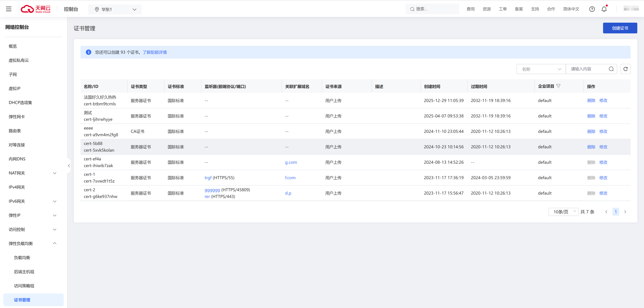This screenshot has height=308, width=644.
Task: Click the refresh table icon
Action: click(x=625, y=69)
